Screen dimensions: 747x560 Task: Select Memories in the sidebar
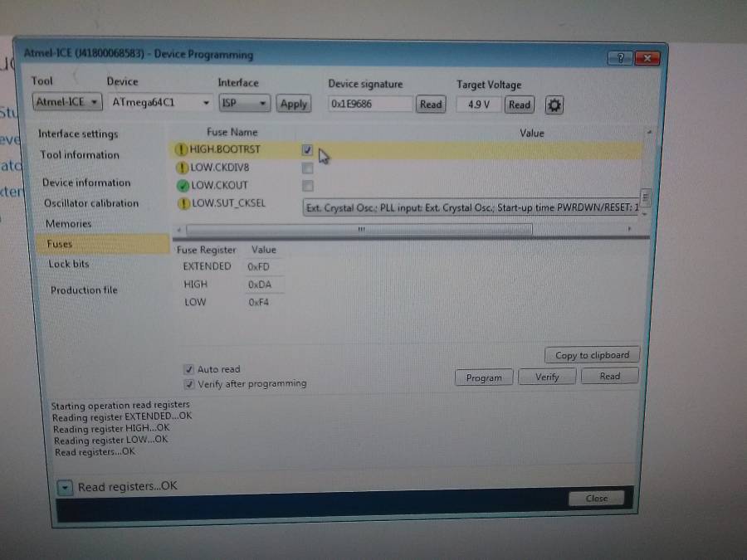[x=69, y=223]
